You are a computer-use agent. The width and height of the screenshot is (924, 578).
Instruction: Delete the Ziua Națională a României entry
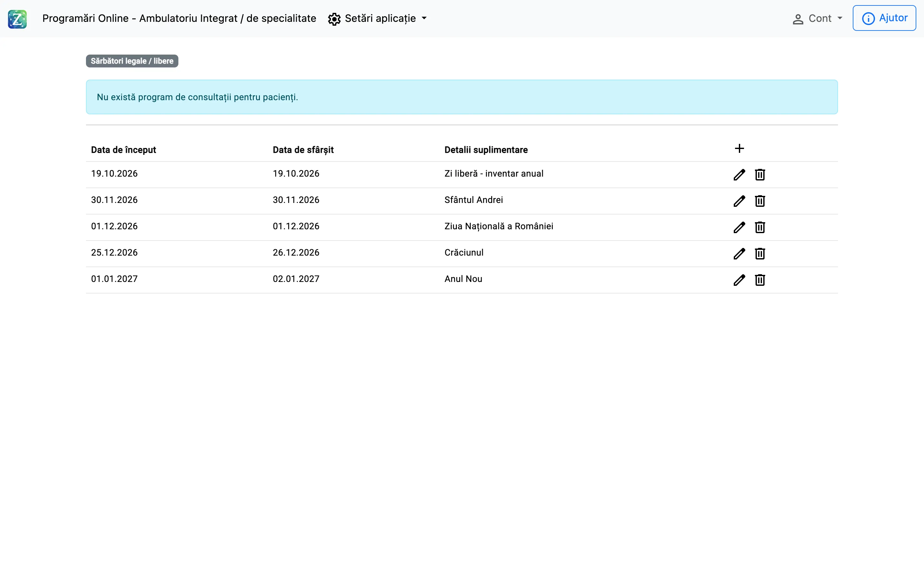coord(760,227)
